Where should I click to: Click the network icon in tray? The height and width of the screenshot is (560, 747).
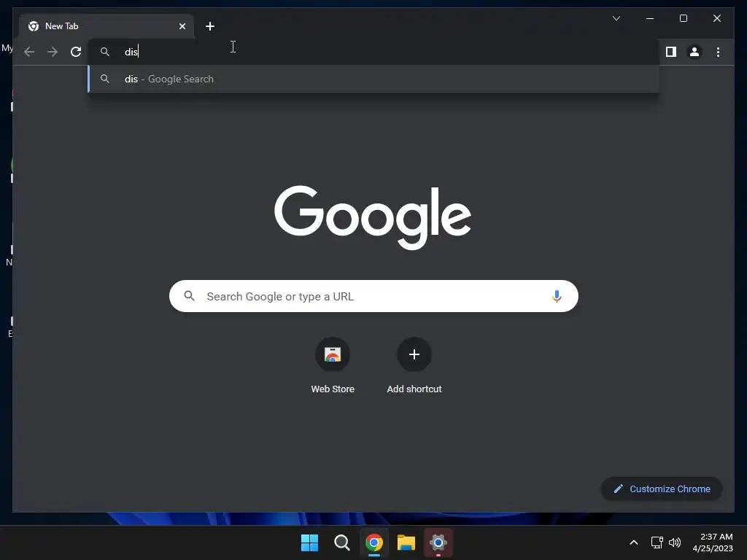pyautogui.click(x=657, y=542)
